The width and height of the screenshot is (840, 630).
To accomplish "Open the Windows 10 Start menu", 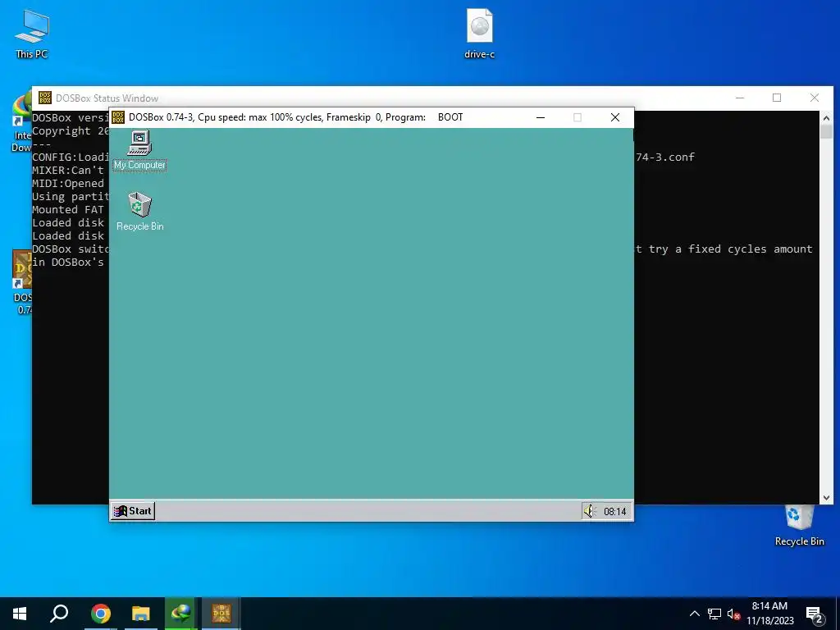I will 20,614.
